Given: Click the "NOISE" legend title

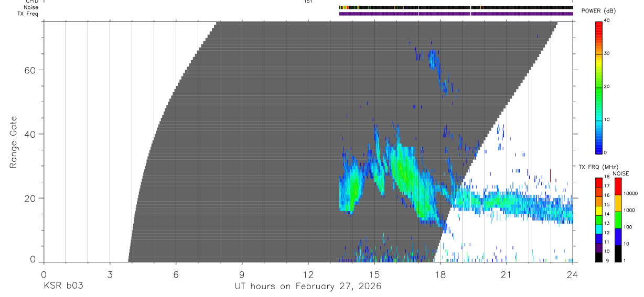Looking at the screenshot, I should coord(620,173).
